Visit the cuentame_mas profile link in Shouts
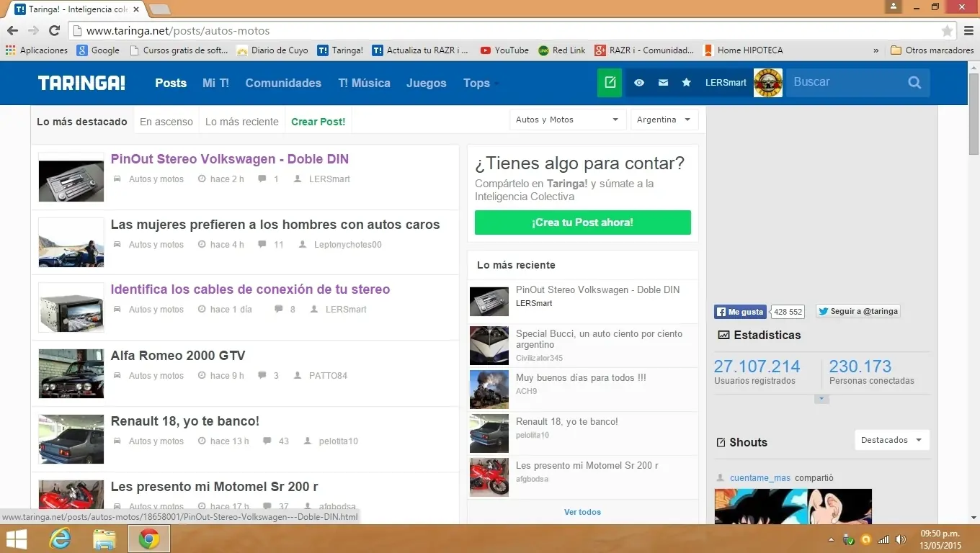 [760, 478]
